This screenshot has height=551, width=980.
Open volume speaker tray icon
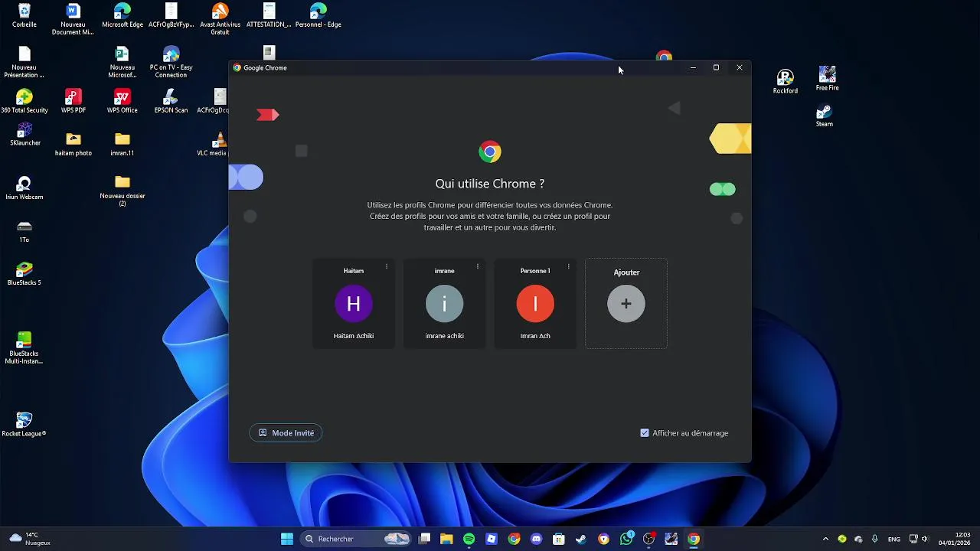pyautogui.click(x=925, y=539)
